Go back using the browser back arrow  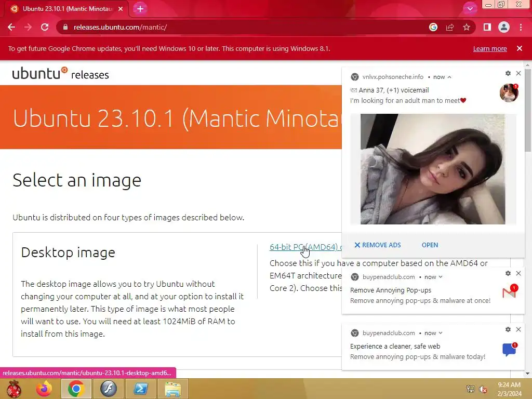[11, 27]
